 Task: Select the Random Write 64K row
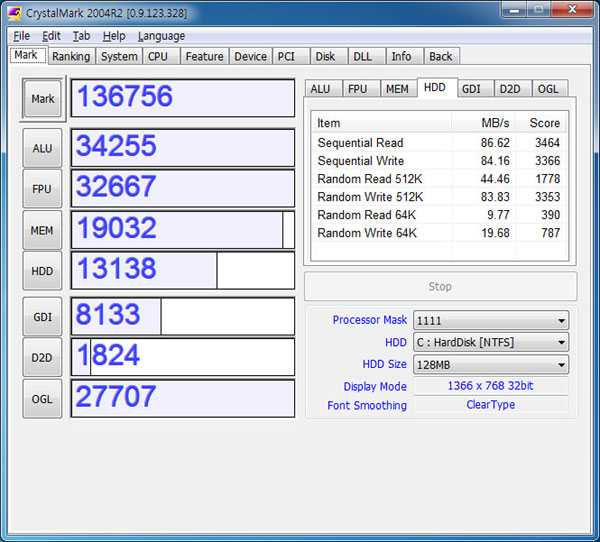pos(439,233)
